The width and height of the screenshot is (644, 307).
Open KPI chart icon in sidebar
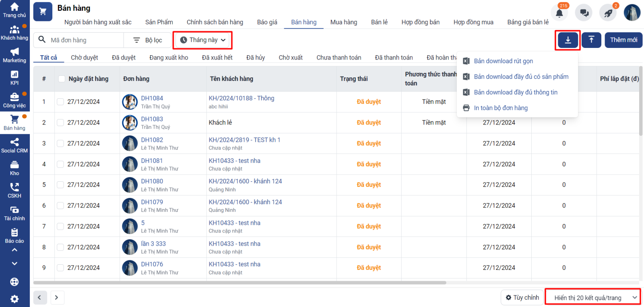pos(14,78)
